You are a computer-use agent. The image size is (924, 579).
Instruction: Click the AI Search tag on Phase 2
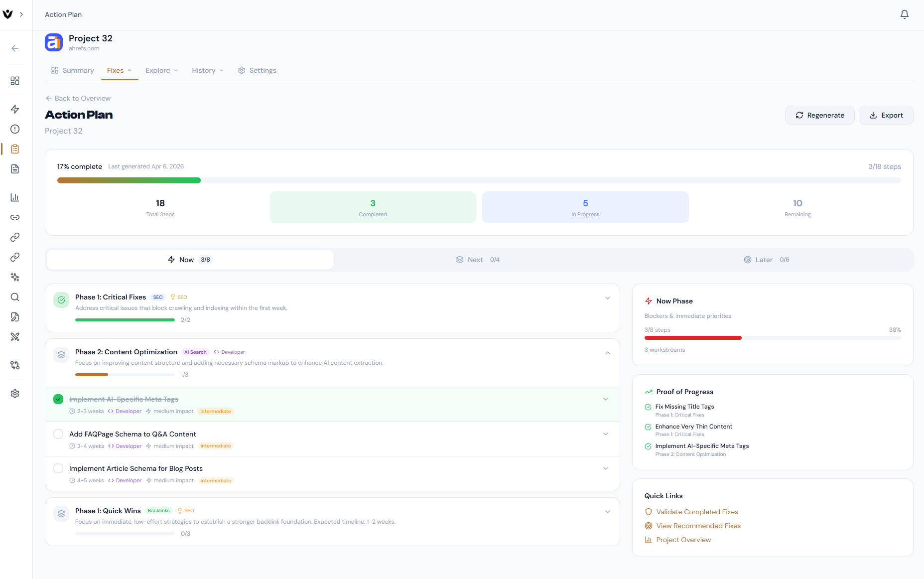tap(195, 352)
